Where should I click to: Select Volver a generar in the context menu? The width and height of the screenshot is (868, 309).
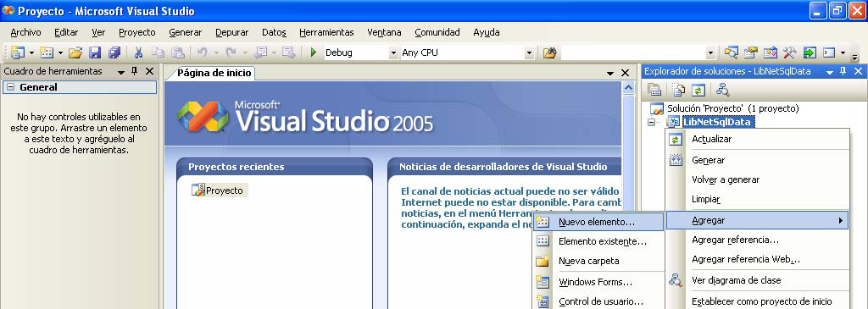pos(757,179)
